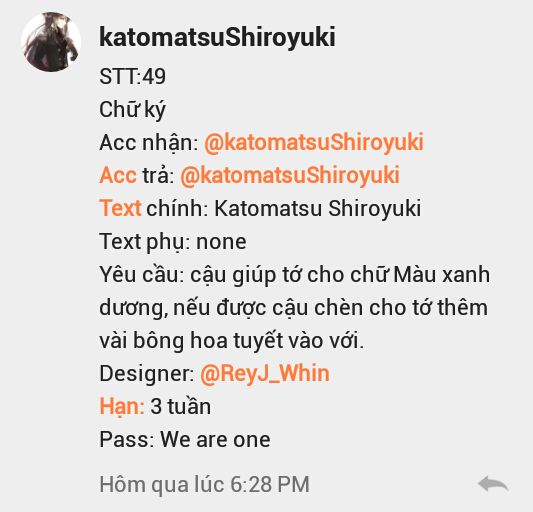Open @katomatsuShiroyuki mention on Acc nhận line
This screenshot has height=512, width=533.
313,142
